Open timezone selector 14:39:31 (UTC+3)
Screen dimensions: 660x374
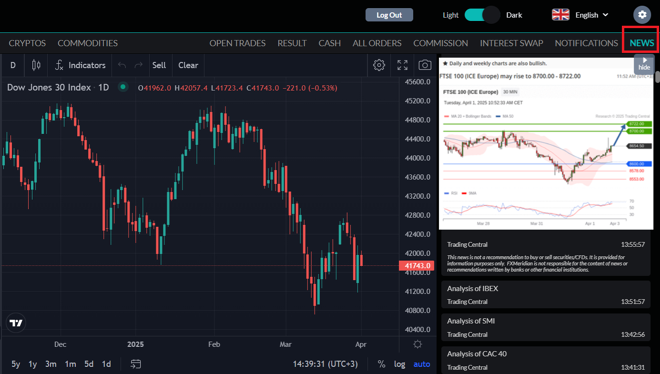[325, 364]
